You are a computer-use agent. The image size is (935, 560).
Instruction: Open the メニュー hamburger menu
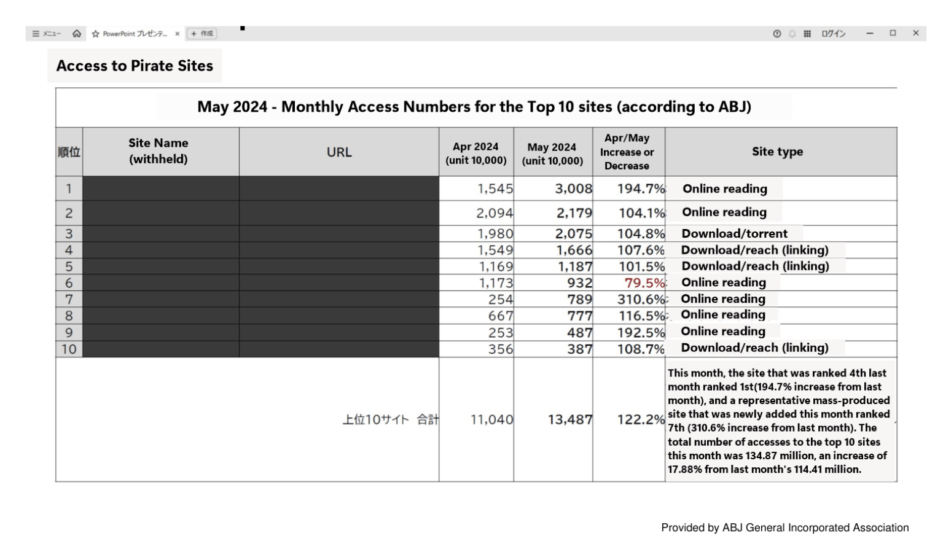47,34
